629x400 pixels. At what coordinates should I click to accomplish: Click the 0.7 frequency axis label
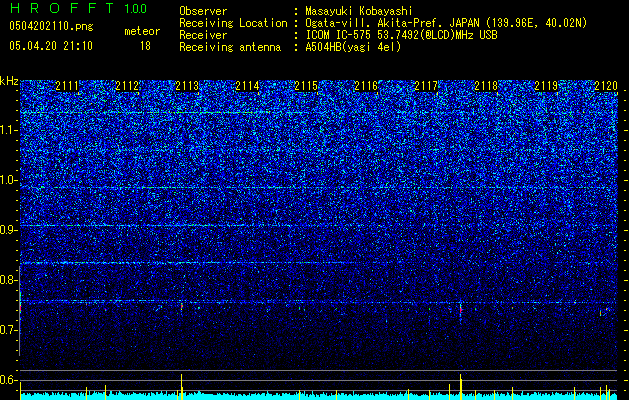tap(9, 330)
